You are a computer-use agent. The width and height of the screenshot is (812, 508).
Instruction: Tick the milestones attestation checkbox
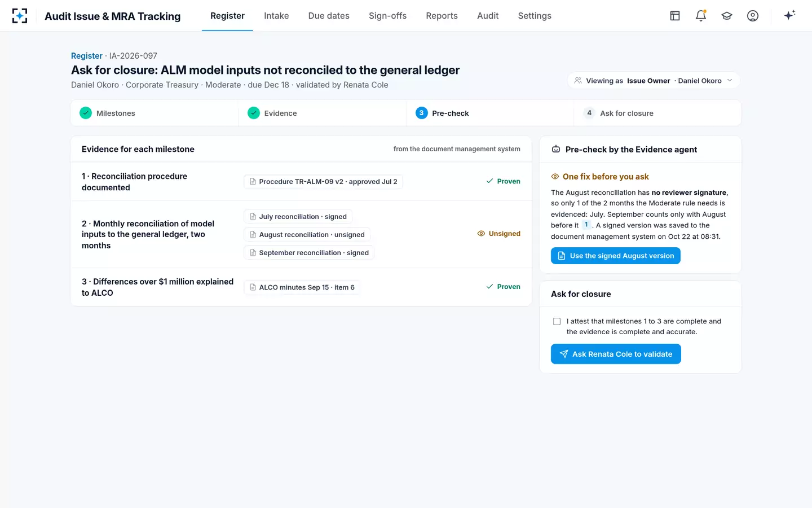[x=557, y=322]
